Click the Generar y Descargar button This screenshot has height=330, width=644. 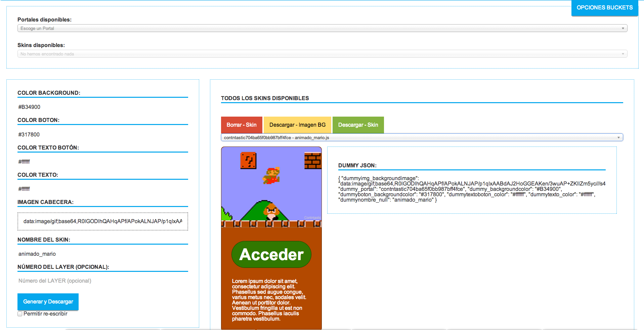[48, 302]
